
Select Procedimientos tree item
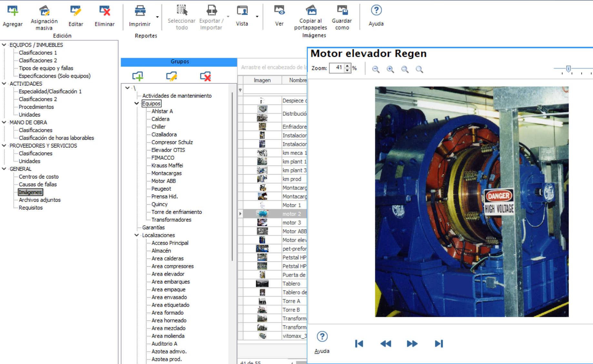click(x=36, y=107)
